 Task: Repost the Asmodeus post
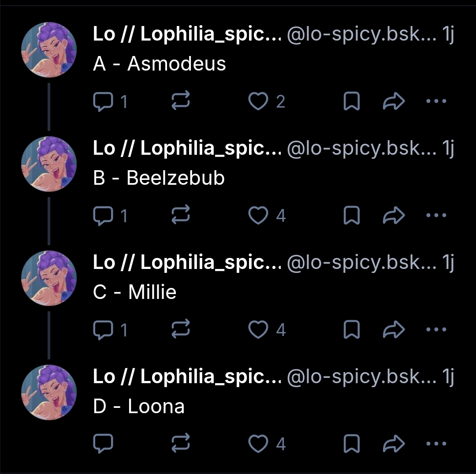coord(180,102)
